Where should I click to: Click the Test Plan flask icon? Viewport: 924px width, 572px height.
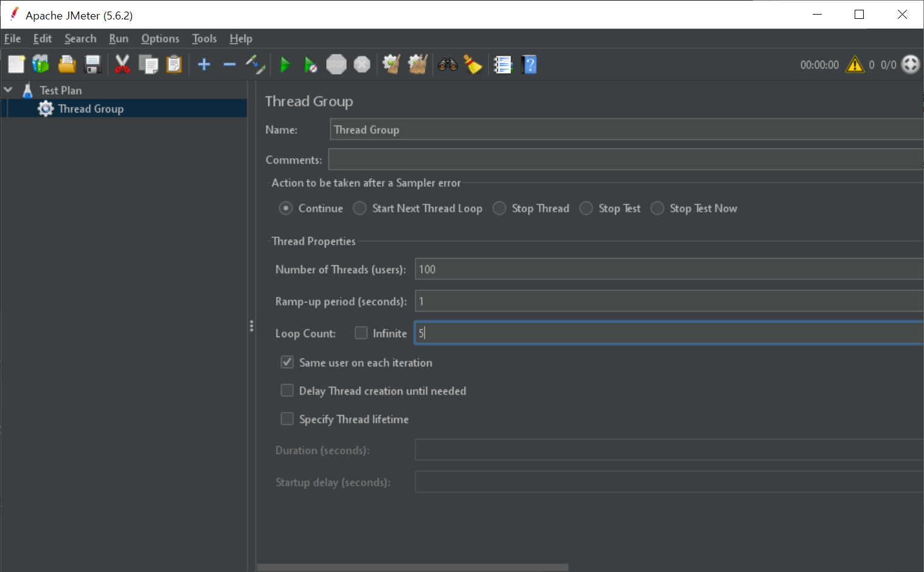click(27, 91)
